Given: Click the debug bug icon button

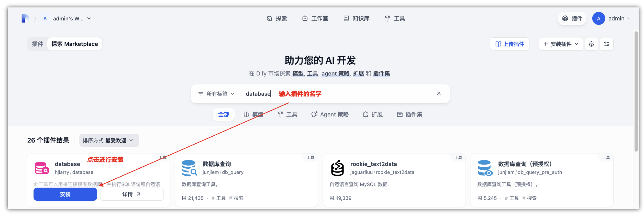Looking at the screenshot, I should pyautogui.click(x=591, y=44).
